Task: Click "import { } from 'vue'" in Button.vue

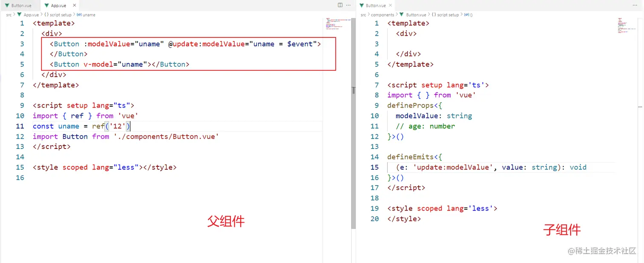Action: coord(431,95)
